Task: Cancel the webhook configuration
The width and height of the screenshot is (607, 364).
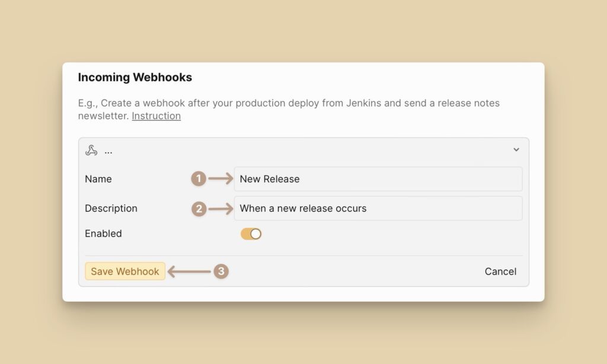Action: [500, 271]
